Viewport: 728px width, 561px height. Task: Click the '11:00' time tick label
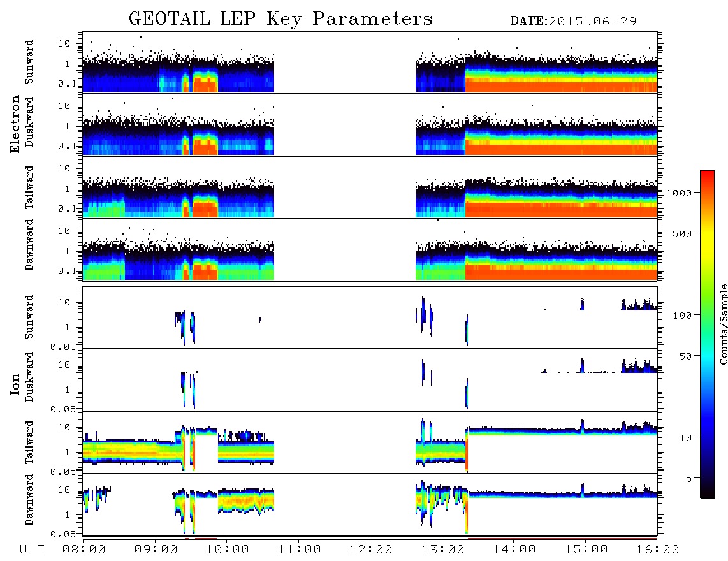[300, 550]
